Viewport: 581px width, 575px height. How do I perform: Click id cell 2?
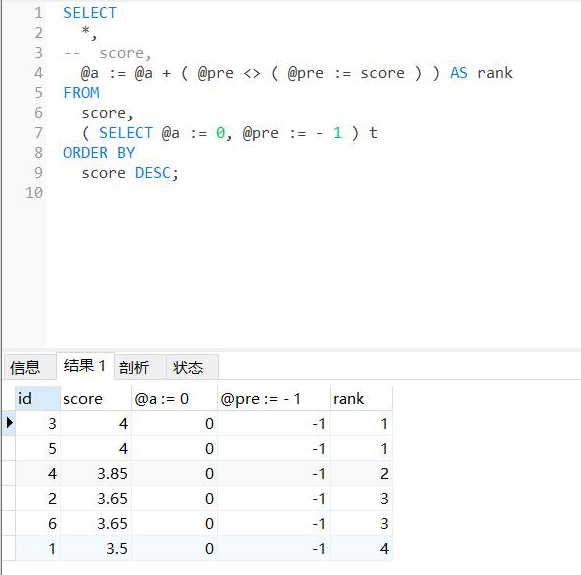(x=37, y=498)
